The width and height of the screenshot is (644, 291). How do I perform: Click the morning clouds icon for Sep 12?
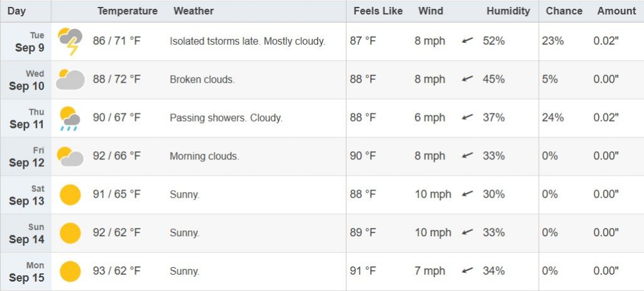click(x=70, y=156)
